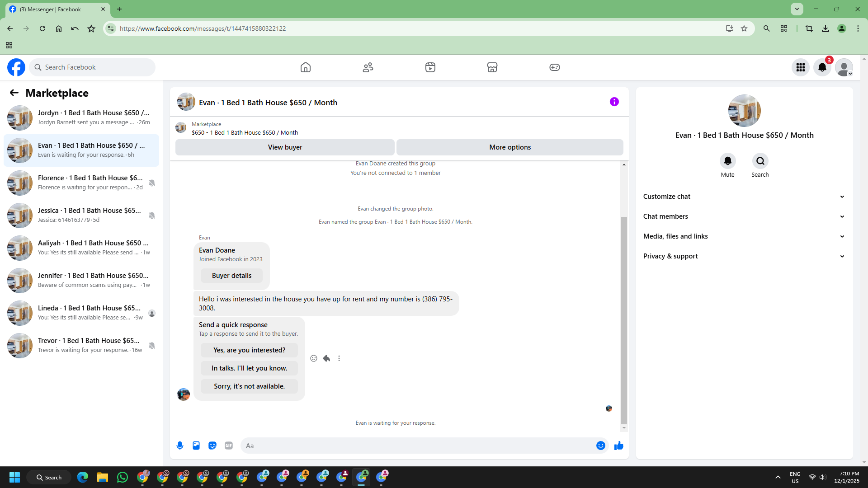Open emoji picker in message box
Screen dimensions: 868x488
coord(601,446)
